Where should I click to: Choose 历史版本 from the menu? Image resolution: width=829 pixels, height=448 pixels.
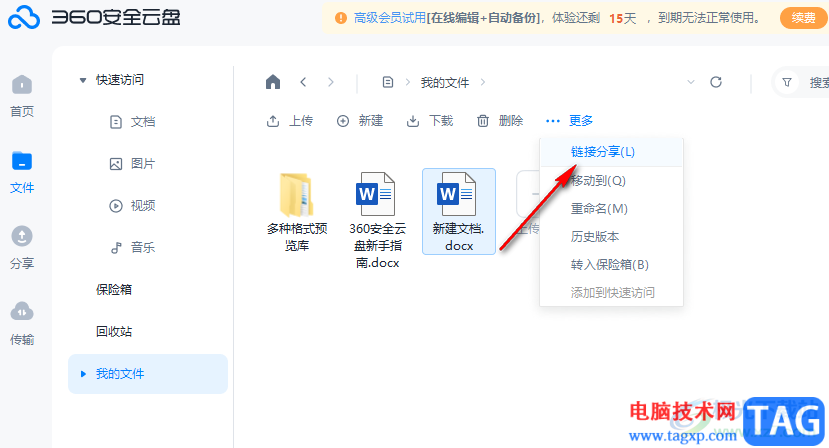point(611,237)
